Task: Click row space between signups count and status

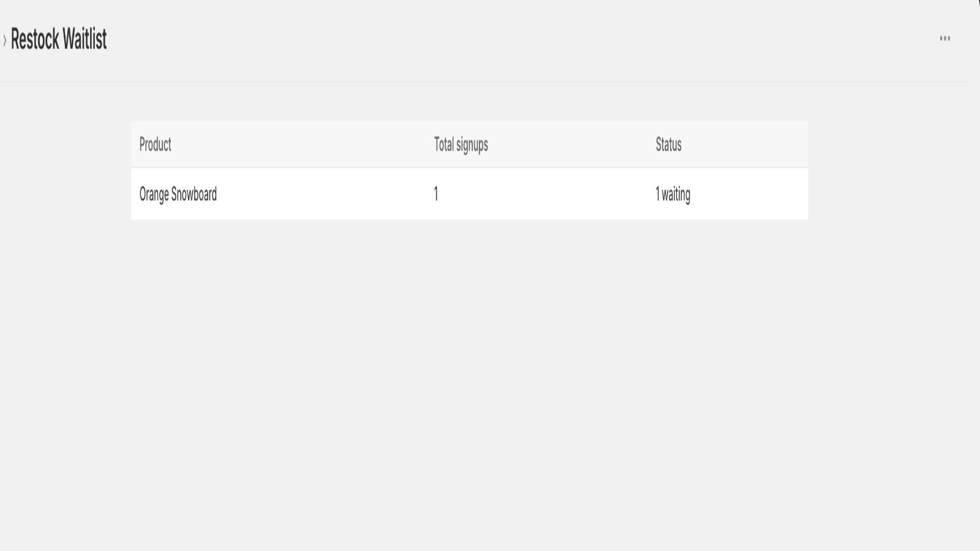Action: point(546,194)
